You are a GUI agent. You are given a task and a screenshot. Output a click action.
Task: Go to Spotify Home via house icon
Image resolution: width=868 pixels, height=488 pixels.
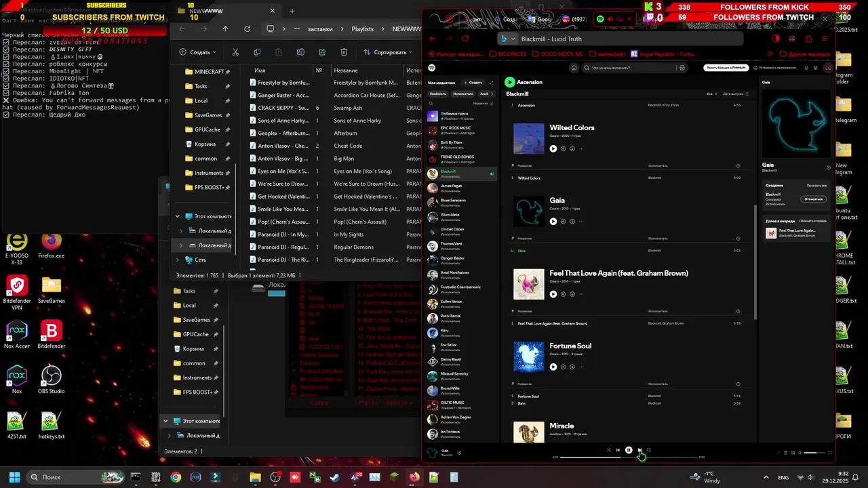[574, 68]
